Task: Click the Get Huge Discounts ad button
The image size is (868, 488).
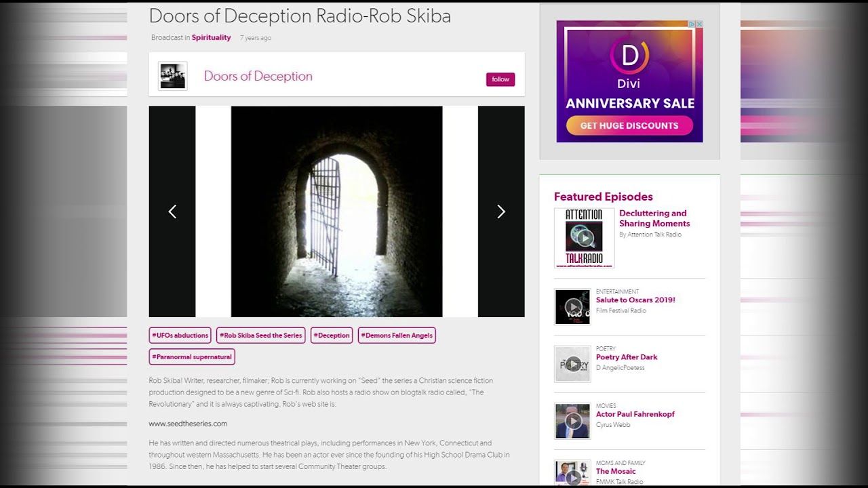Action: [629, 125]
